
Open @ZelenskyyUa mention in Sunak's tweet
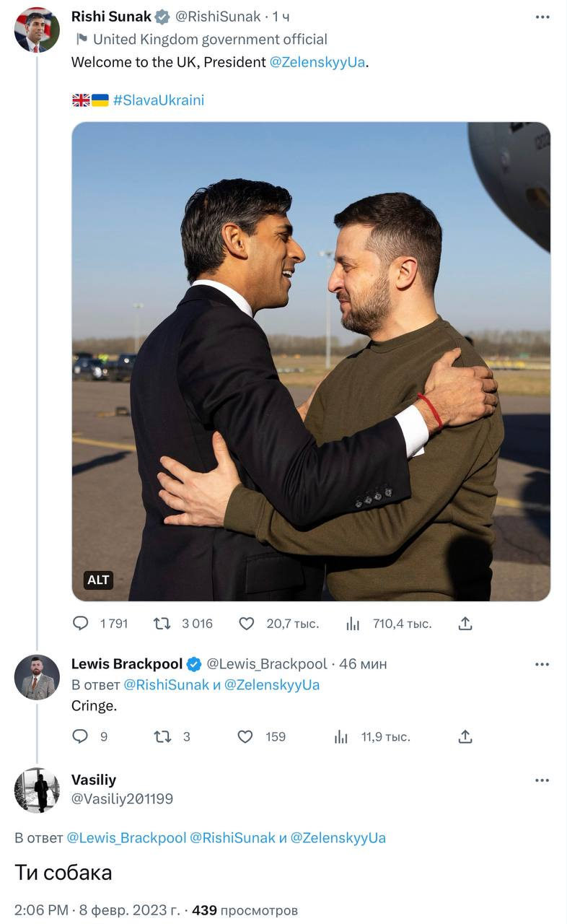317,62
